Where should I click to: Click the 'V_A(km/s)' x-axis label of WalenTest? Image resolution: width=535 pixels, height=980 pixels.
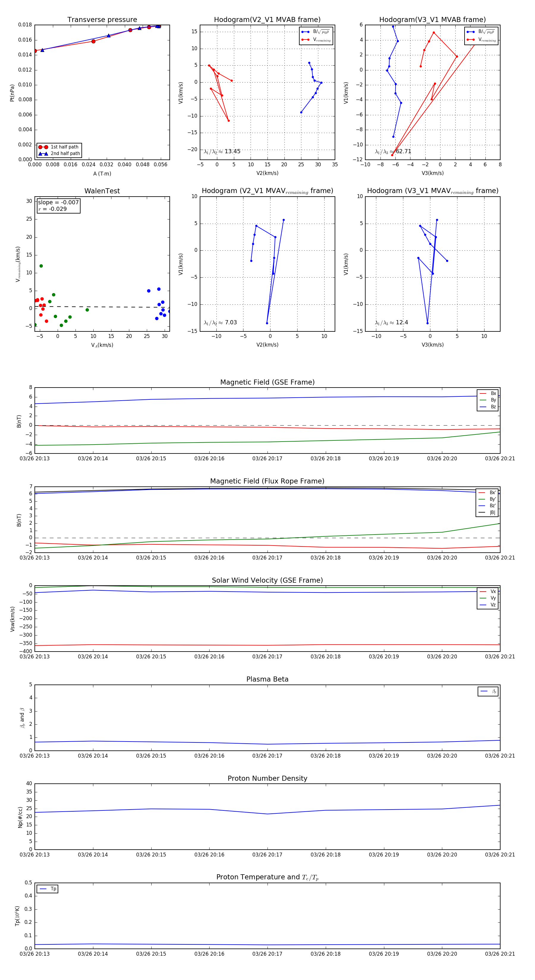click(x=102, y=345)
